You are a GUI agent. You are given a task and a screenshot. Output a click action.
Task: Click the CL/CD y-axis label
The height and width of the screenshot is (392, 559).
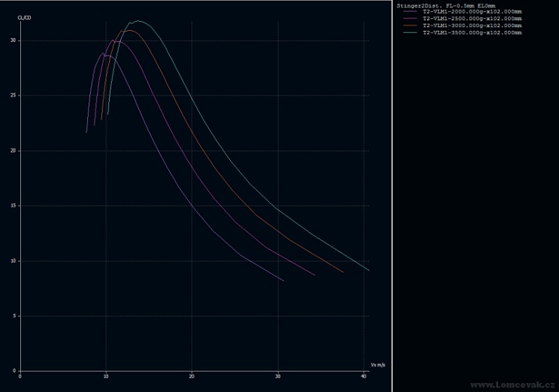point(24,18)
